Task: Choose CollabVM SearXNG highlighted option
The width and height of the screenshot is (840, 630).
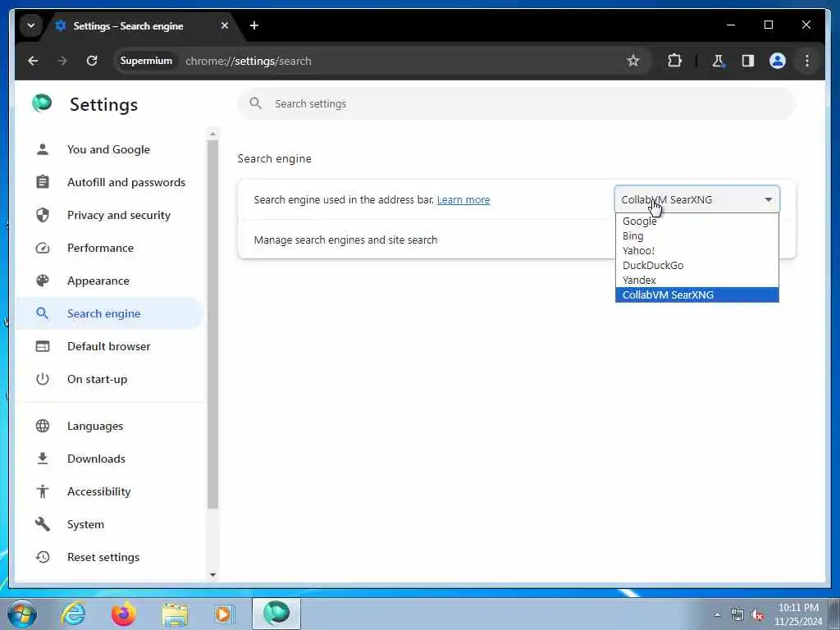Action: pyautogui.click(x=697, y=294)
